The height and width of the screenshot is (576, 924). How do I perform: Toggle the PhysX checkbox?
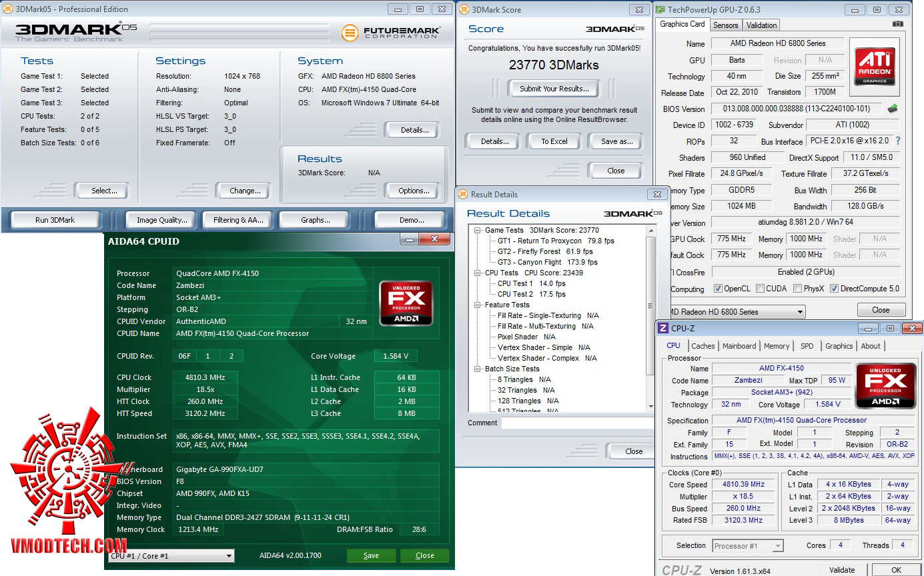(x=798, y=289)
